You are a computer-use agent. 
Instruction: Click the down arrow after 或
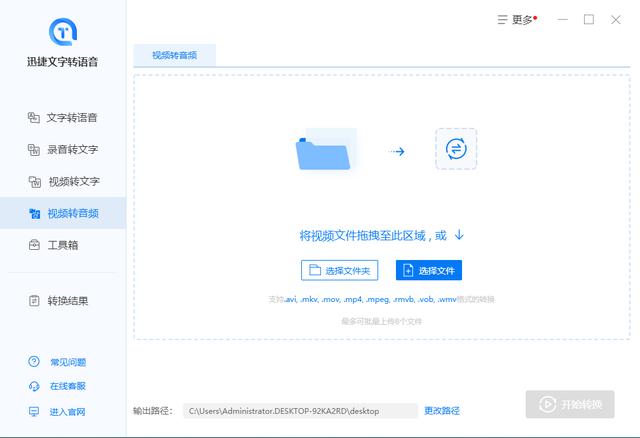[459, 235]
